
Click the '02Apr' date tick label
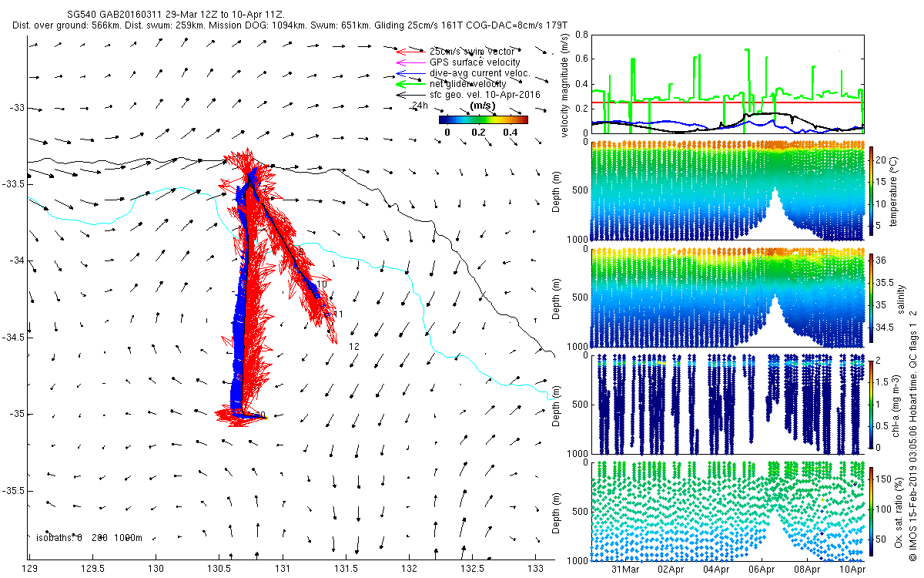point(671,570)
